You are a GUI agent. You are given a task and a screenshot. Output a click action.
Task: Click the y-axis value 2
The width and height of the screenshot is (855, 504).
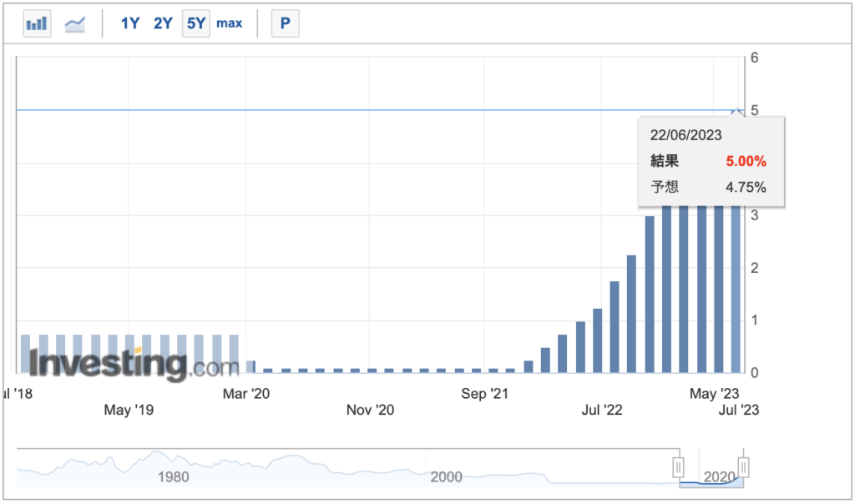[x=754, y=268]
